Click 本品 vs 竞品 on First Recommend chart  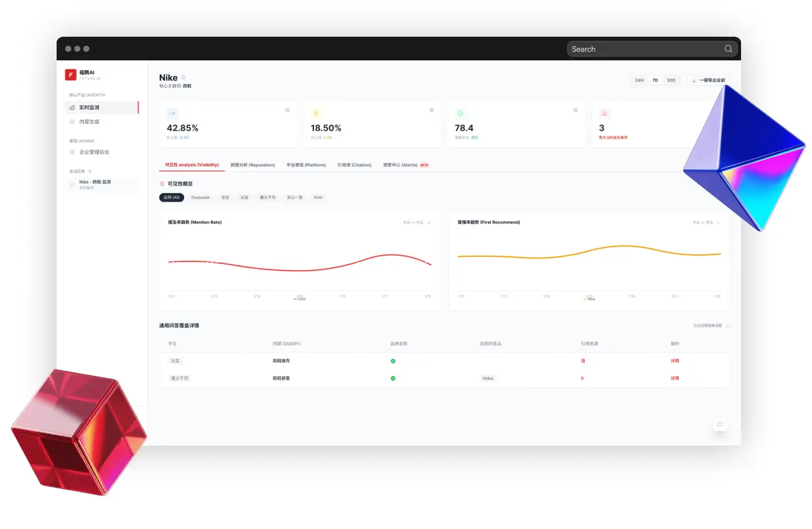click(703, 222)
